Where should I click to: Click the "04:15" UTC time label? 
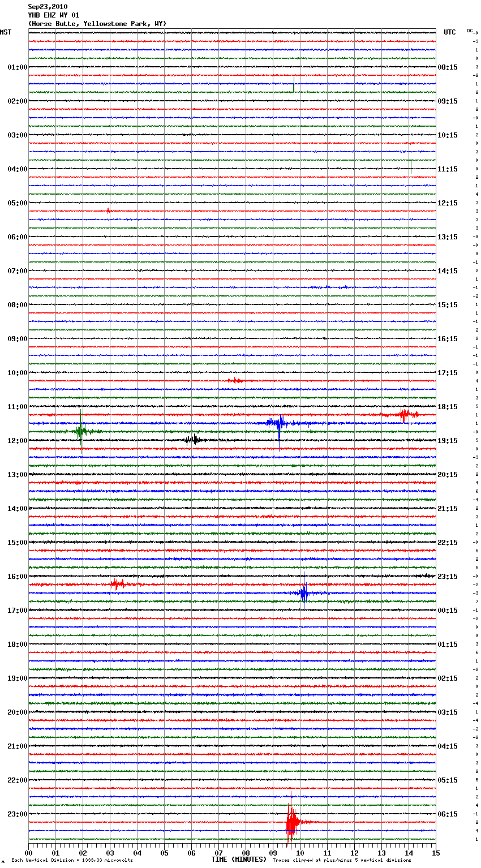(x=448, y=746)
